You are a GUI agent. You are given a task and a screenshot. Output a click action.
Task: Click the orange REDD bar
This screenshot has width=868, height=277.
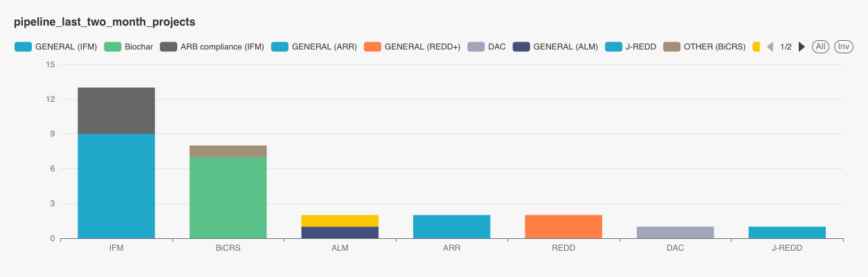click(x=563, y=226)
